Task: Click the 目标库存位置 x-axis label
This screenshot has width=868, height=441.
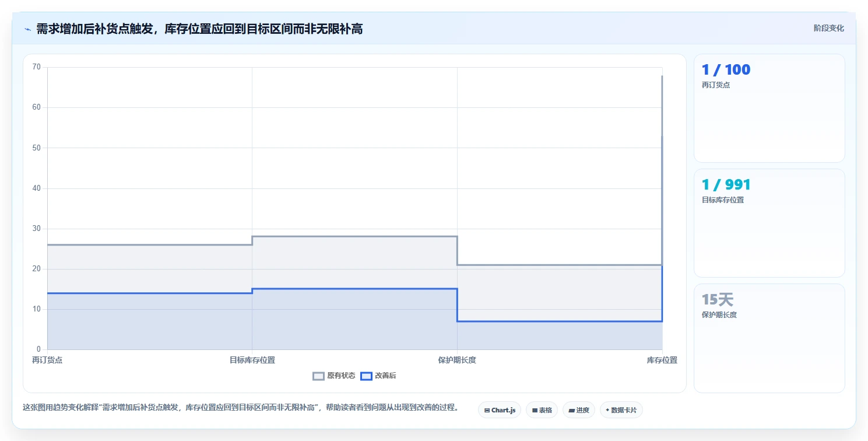Action: point(252,360)
